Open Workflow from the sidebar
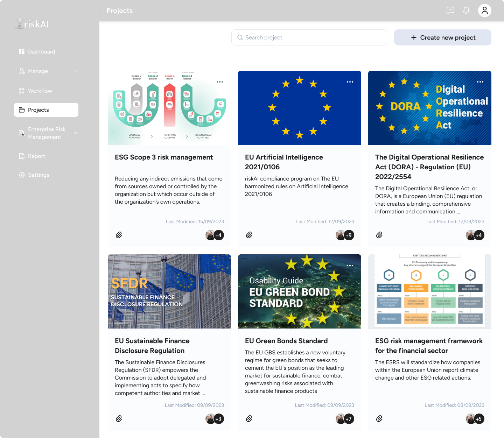Image resolution: width=504 pixels, height=438 pixels. coord(40,91)
